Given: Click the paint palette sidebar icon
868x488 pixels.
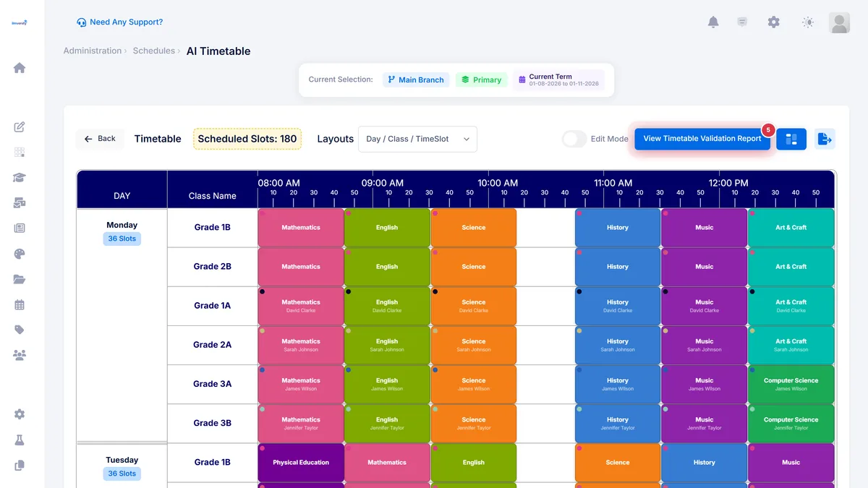Looking at the screenshot, I should click(x=20, y=254).
